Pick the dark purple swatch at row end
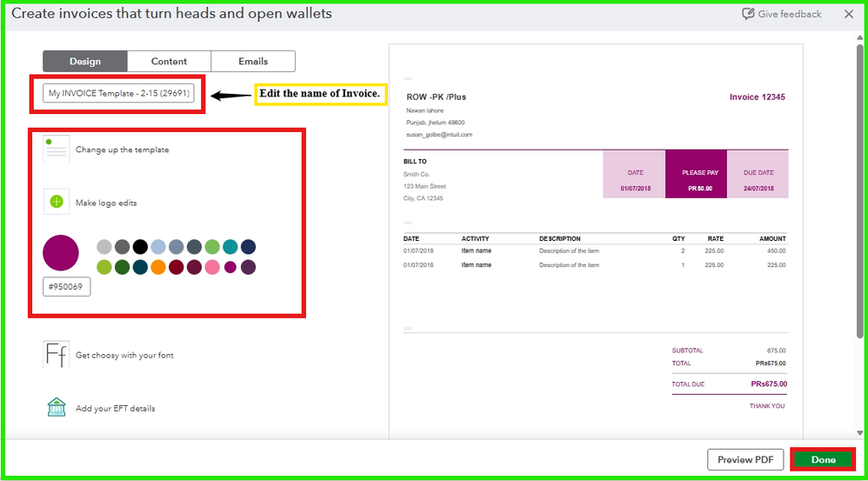Screen dimensions: 868x481 click(x=248, y=267)
